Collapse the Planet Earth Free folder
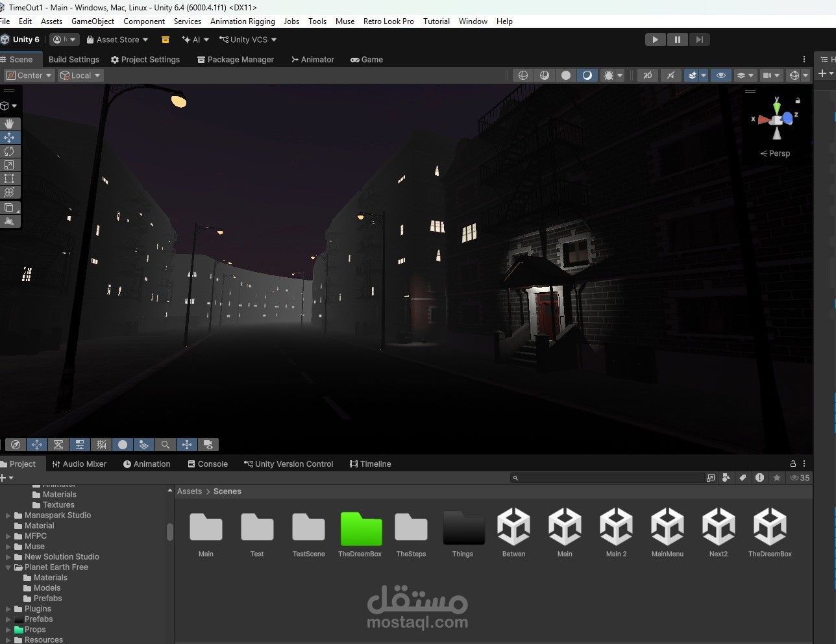 (8, 567)
